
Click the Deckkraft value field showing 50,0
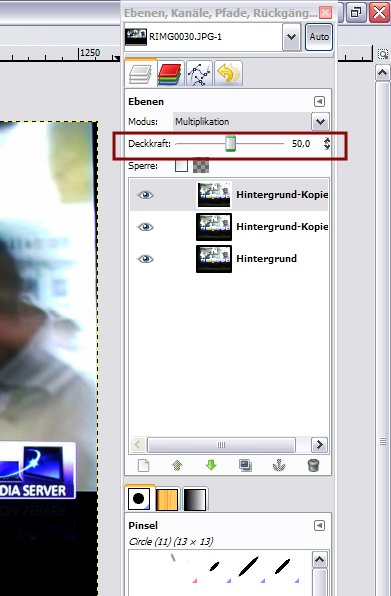click(x=302, y=144)
